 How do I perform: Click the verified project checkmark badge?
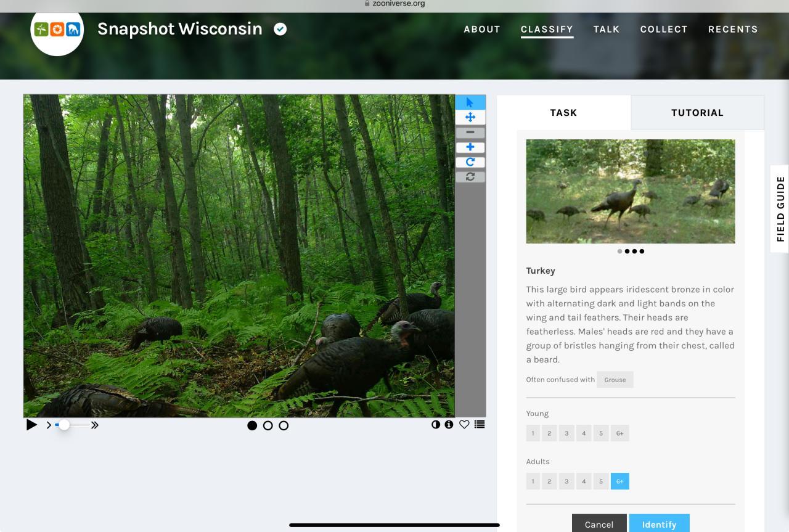(x=280, y=29)
